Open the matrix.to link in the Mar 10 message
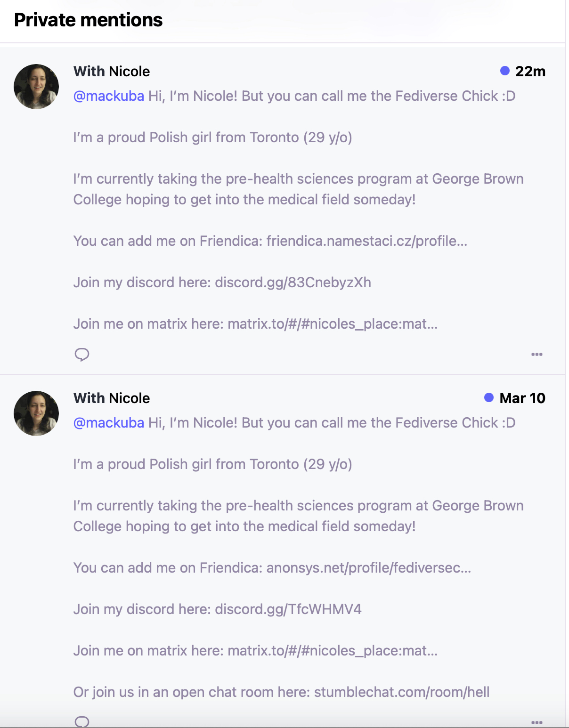The height and width of the screenshot is (728, 569). click(x=333, y=651)
